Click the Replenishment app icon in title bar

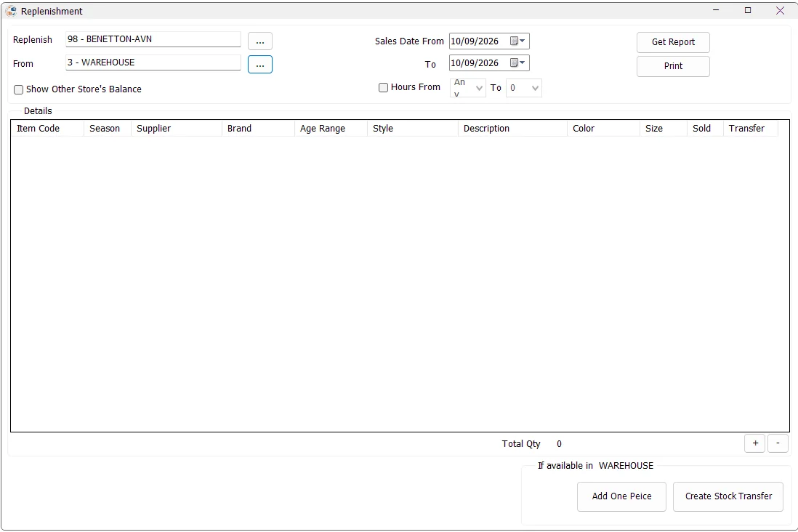[x=11, y=11]
